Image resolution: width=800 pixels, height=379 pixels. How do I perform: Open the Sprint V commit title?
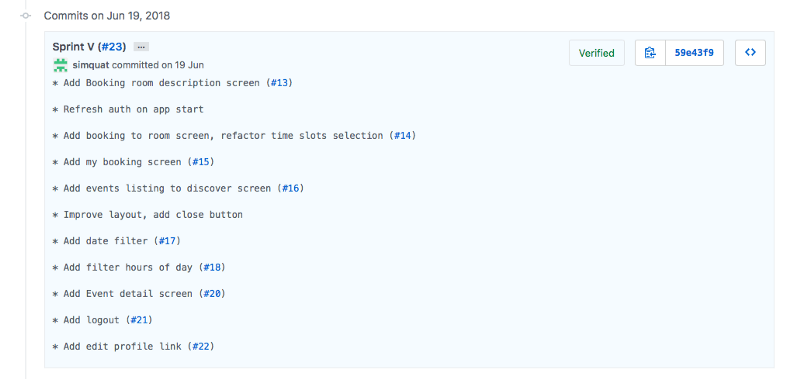73,47
